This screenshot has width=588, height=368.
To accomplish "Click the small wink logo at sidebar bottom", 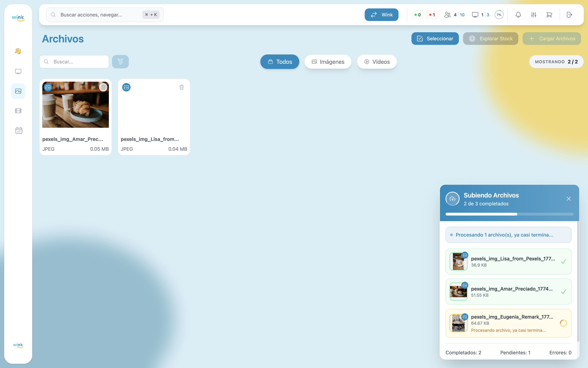I will click(x=18, y=345).
